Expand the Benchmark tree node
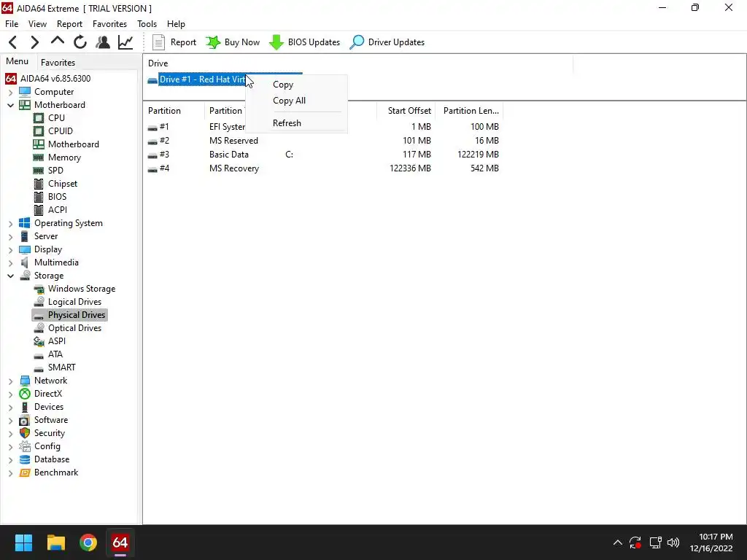The image size is (747, 560). [10, 472]
